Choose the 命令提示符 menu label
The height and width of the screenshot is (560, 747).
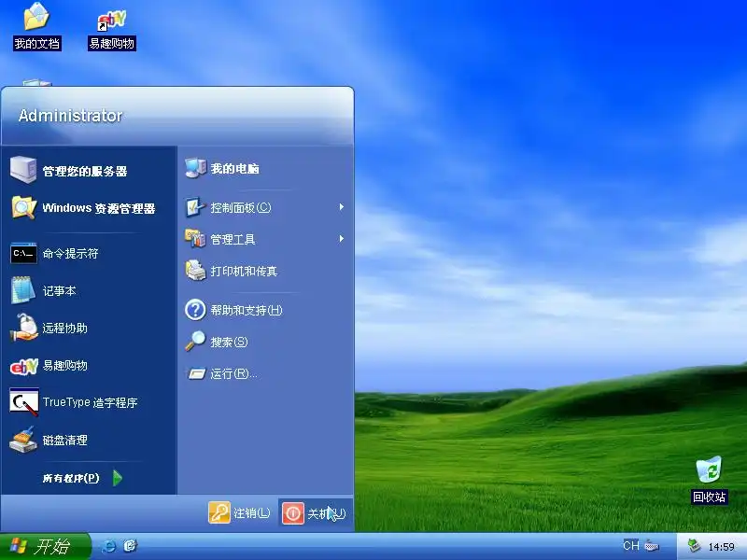pyautogui.click(x=71, y=253)
